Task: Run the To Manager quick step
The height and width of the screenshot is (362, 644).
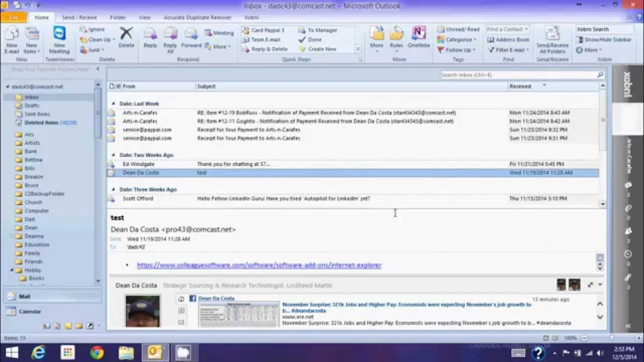Action: 318,30
